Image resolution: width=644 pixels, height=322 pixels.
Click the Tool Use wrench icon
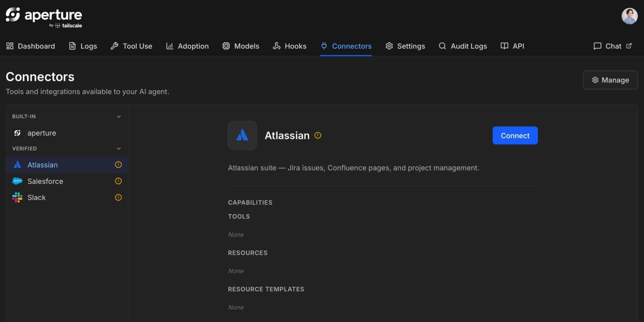point(114,46)
